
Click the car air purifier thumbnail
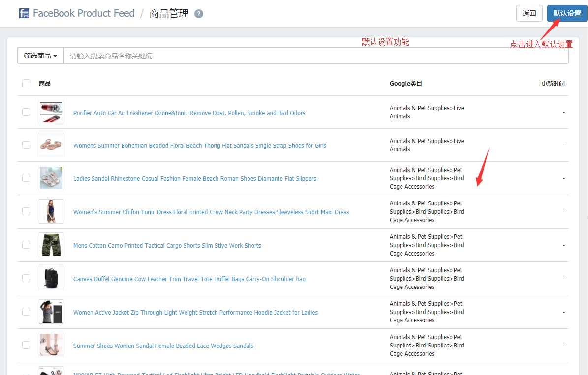point(51,112)
